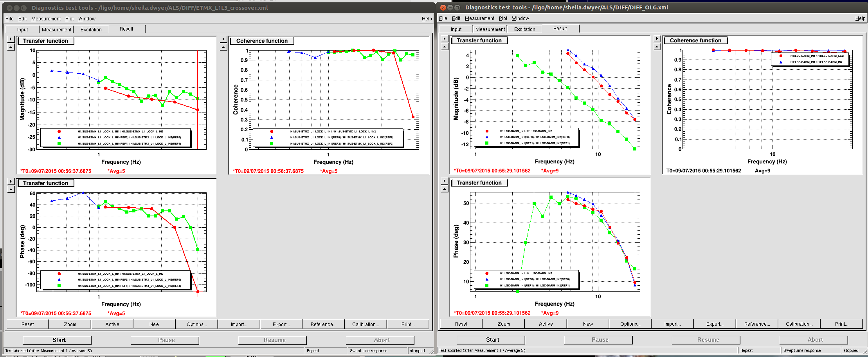Click up-arrow button beside DIFF_OLG phase Transfer function plot
Image resolution: width=868 pixels, height=357 pixels.
click(x=445, y=189)
